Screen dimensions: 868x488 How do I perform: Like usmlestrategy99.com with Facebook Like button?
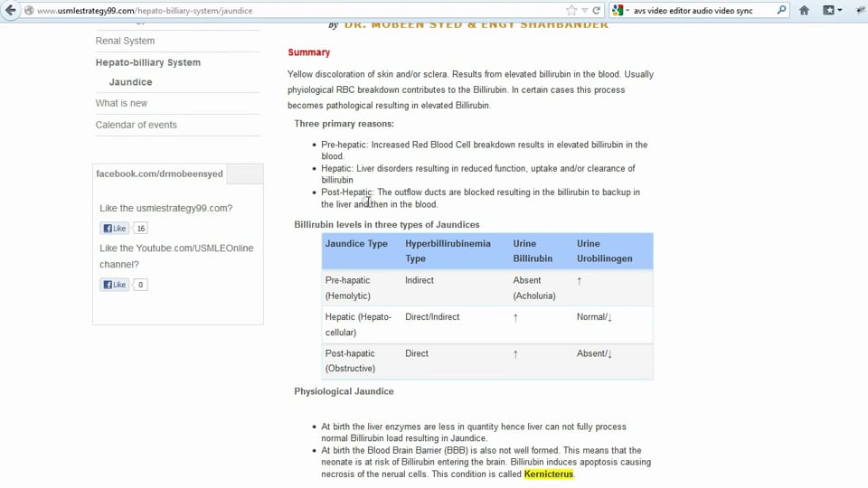(x=115, y=228)
